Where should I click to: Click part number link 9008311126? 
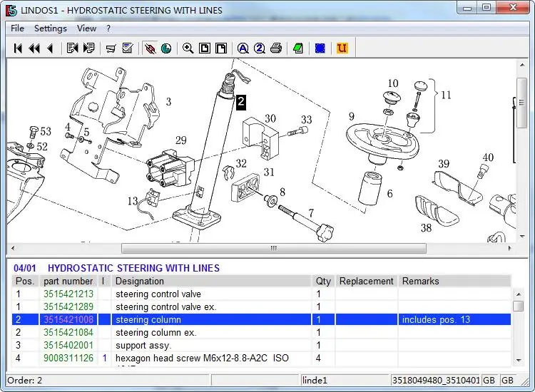click(x=68, y=358)
